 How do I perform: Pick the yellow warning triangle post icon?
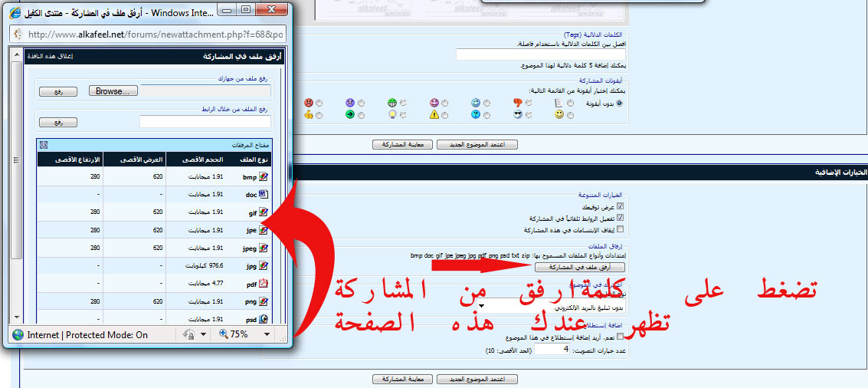444,115
